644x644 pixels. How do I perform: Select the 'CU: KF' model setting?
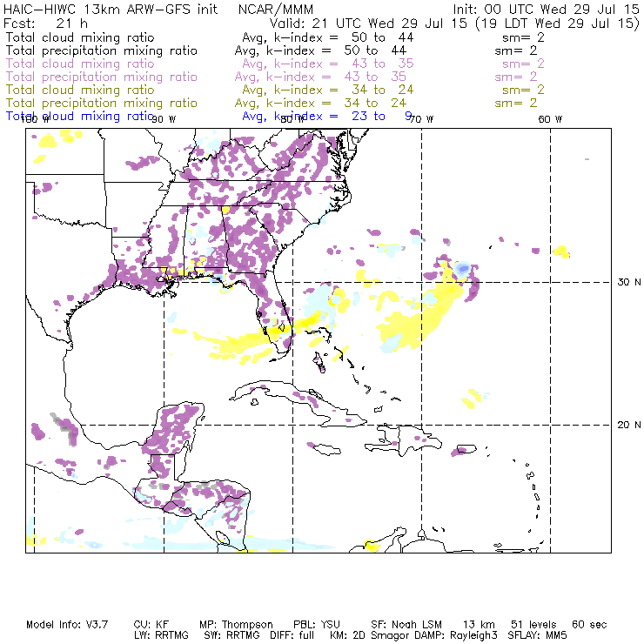coord(151,625)
